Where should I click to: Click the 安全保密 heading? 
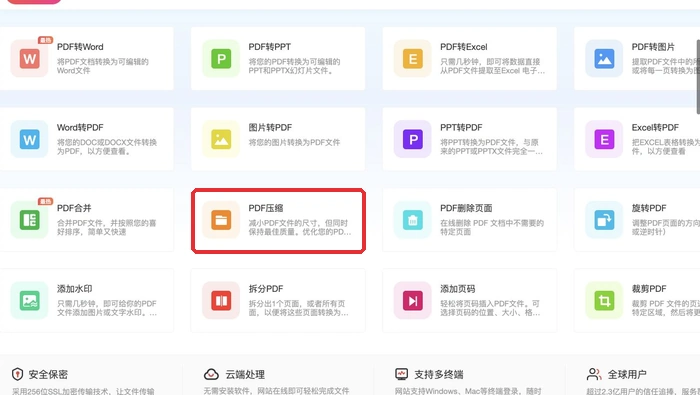pyautogui.click(x=48, y=374)
